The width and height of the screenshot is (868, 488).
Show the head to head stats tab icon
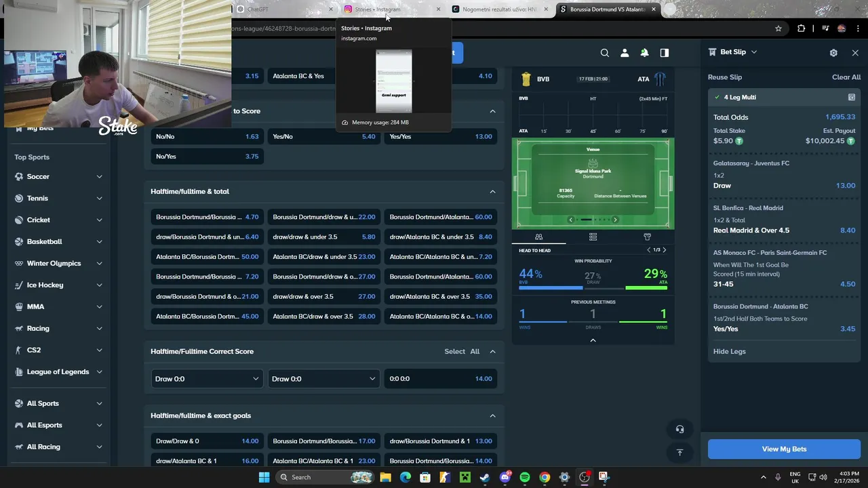tap(538, 237)
